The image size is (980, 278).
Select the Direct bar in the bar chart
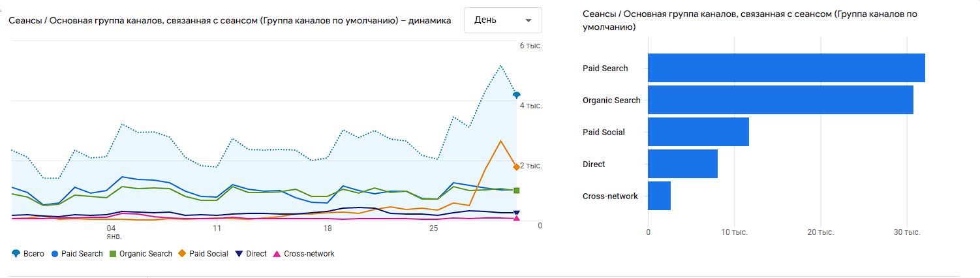(x=682, y=164)
